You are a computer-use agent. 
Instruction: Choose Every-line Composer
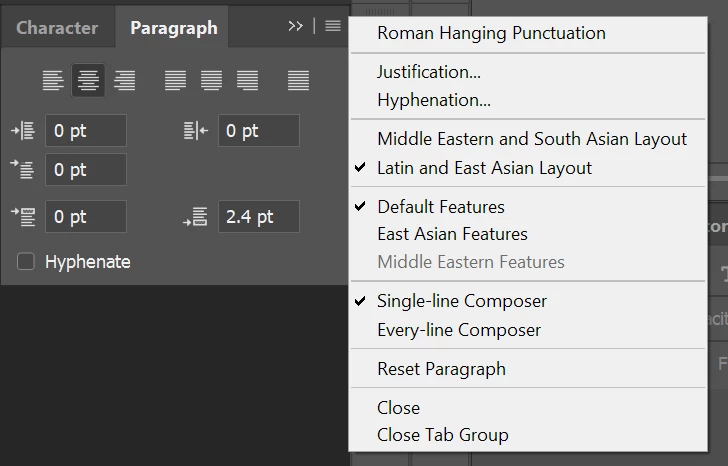tap(458, 330)
